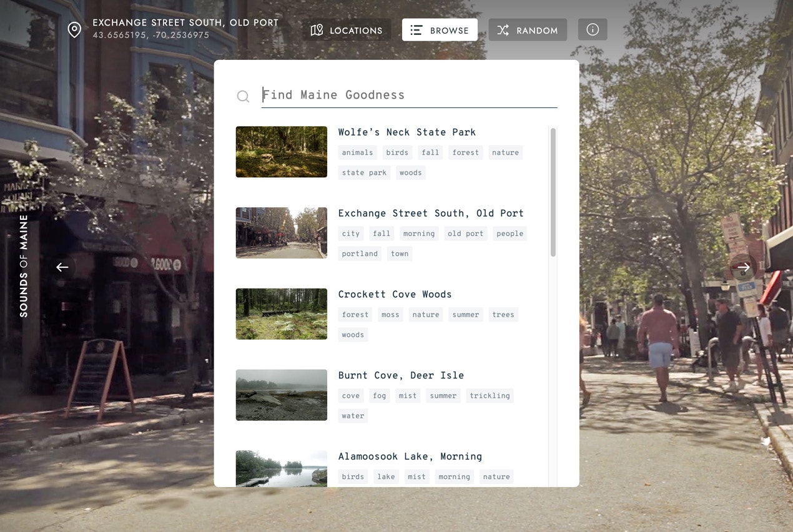Click the lake tag
This screenshot has width=793, height=532.
point(386,477)
